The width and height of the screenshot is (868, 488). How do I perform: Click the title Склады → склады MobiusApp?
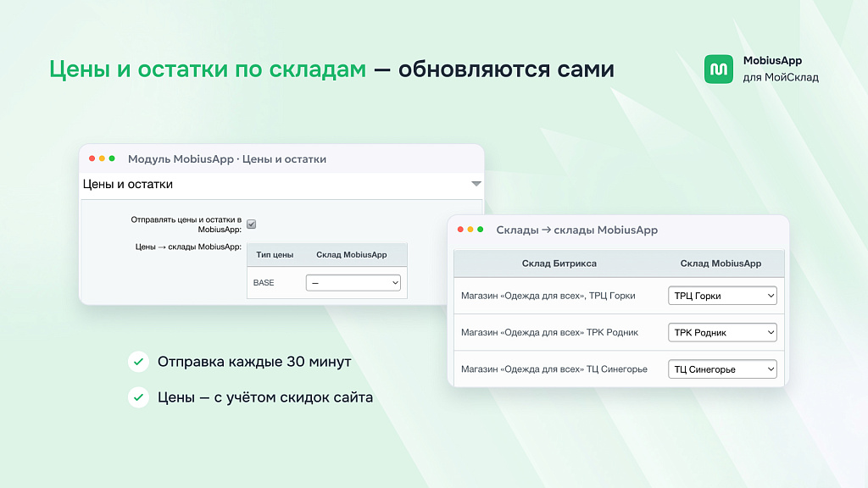tap(576, 230)
